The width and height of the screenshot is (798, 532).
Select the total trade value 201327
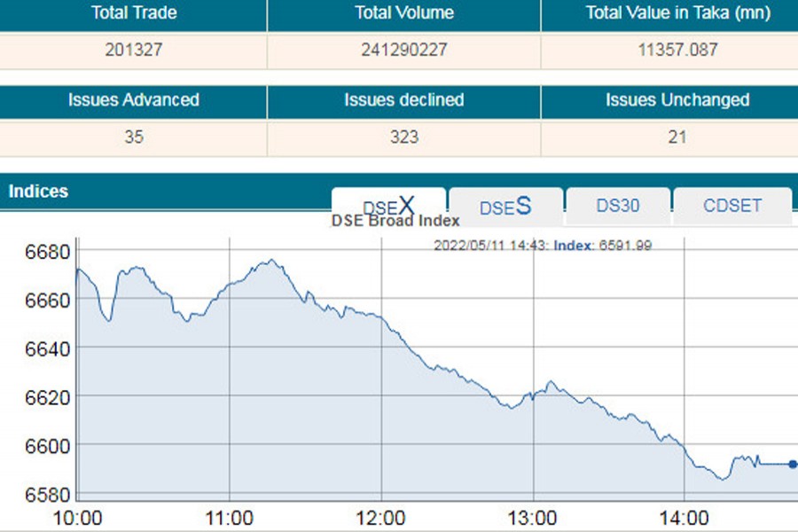click(x=134, y=50)
